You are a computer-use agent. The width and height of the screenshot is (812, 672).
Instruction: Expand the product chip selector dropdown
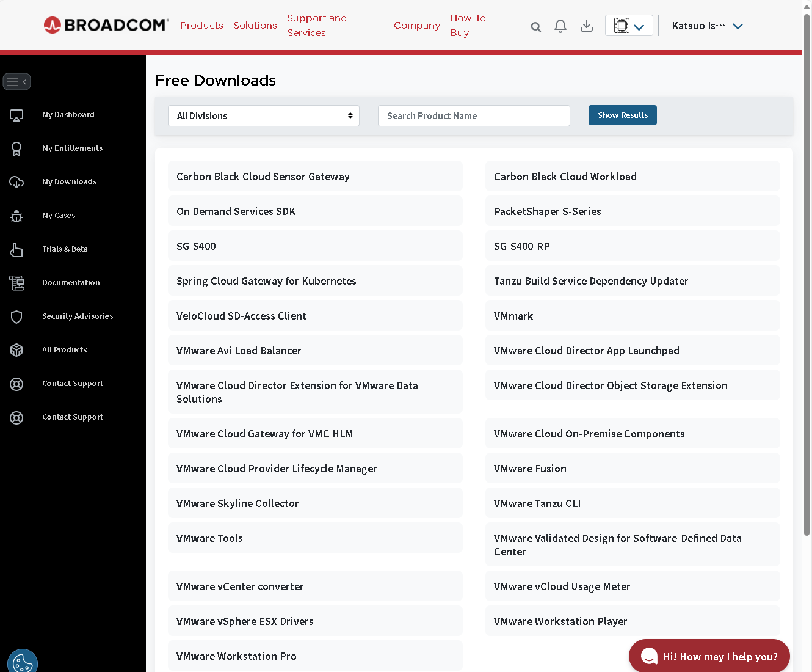[629, 26]
